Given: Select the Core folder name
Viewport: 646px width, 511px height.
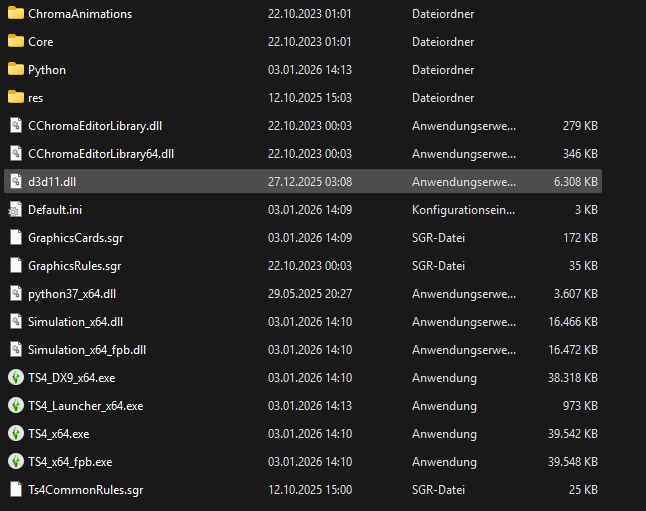Looking at the screenshot, I should [40, 42].
